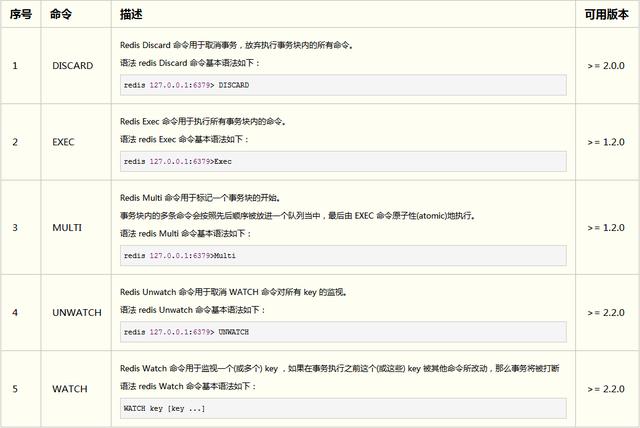Click the 'Redis Multi 命令用于标记一个事务块的开始' line
The image size is (640, 428).
(x=200, y=198)
